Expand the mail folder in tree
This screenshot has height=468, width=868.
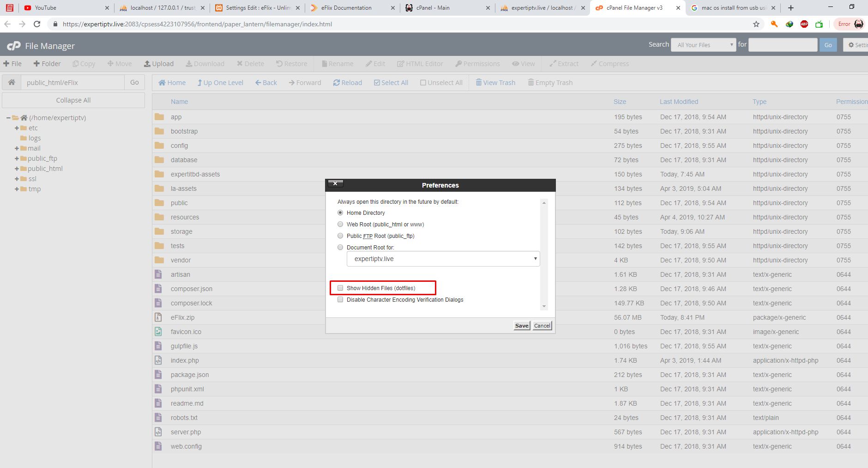pos(17,148)
